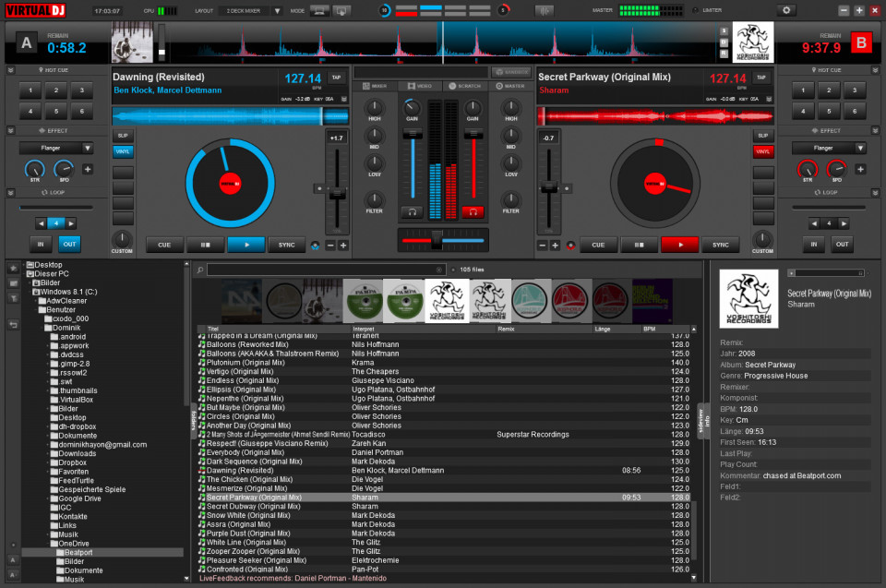Switch to the MIXER tab
The width and height of the screenshot is (886, 588).
[x=374, y=86]
